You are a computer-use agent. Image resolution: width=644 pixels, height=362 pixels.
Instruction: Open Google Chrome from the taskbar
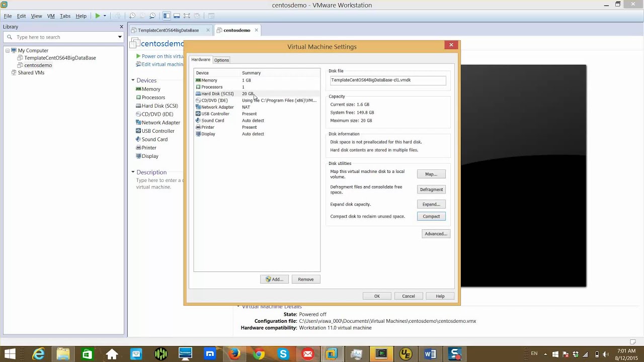[x=259, y=354]
